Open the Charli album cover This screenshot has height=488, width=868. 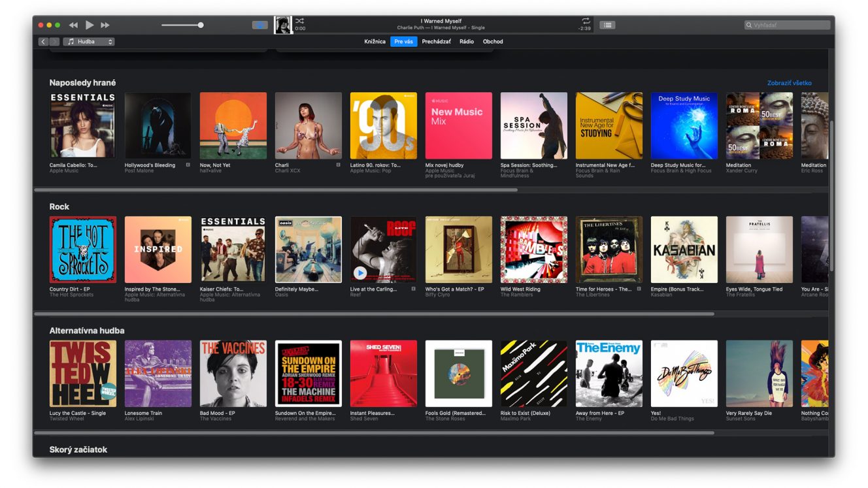pyautogui.click(x=309, y=125)
